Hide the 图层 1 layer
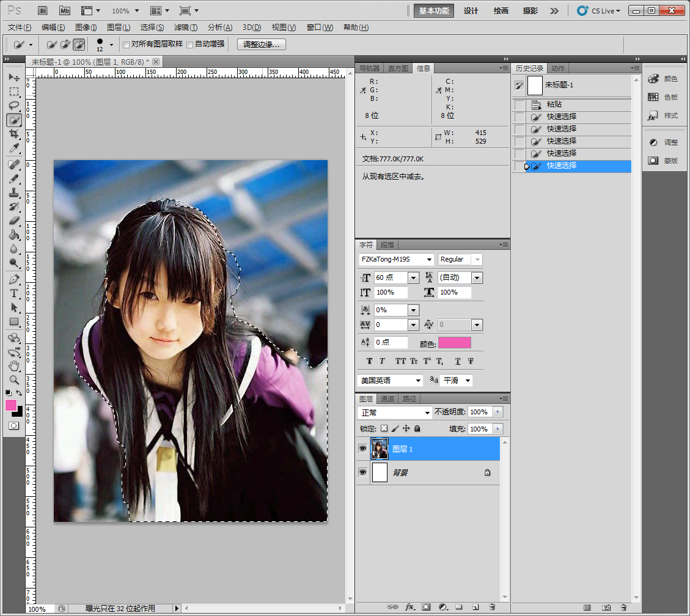The width and height of the screenshot is (690, 616). (362, 449)
